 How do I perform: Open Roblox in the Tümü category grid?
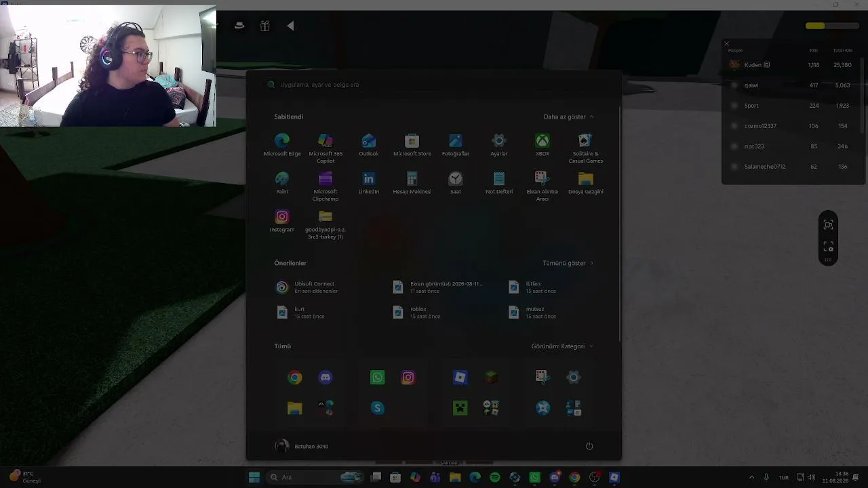click(x=460, y=378)
